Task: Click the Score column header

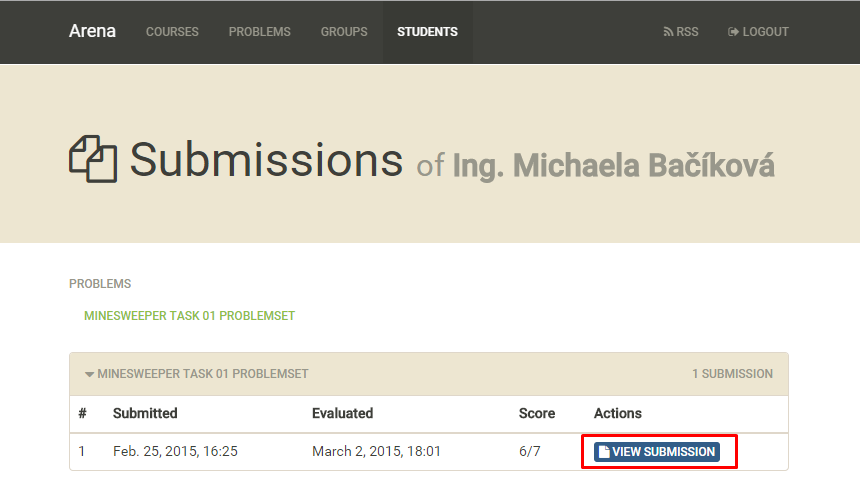Action: tap(537, 413)
